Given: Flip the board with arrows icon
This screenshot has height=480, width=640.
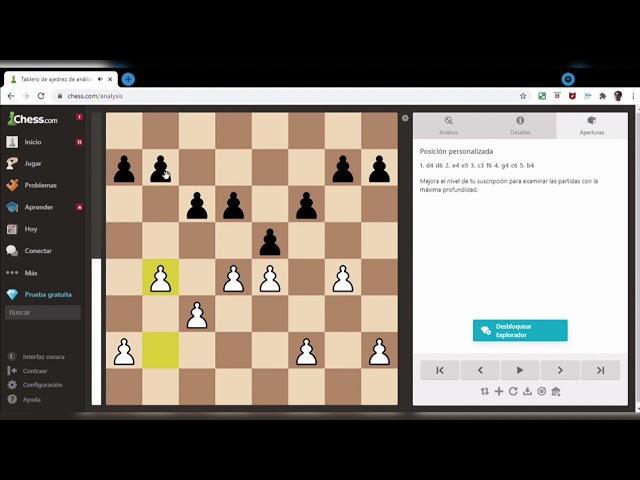Looking at the screenshot, I should coord(484,391).
